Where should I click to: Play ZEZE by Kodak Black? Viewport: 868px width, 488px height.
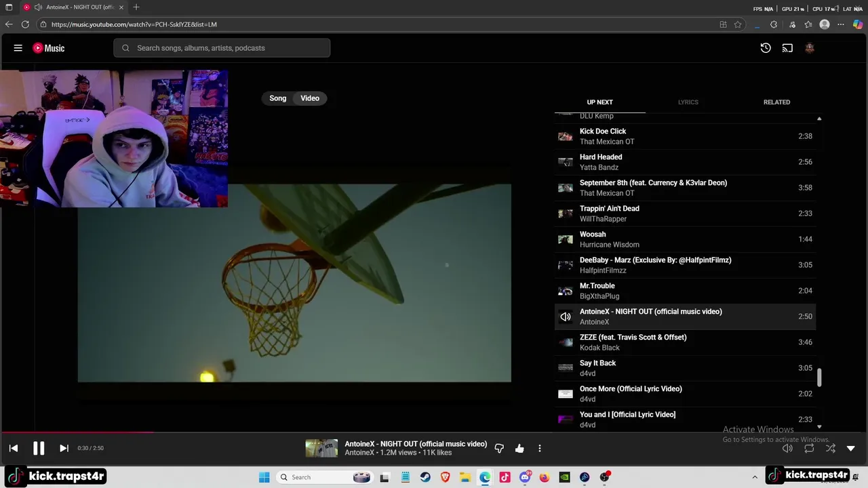tap(685, 342)
